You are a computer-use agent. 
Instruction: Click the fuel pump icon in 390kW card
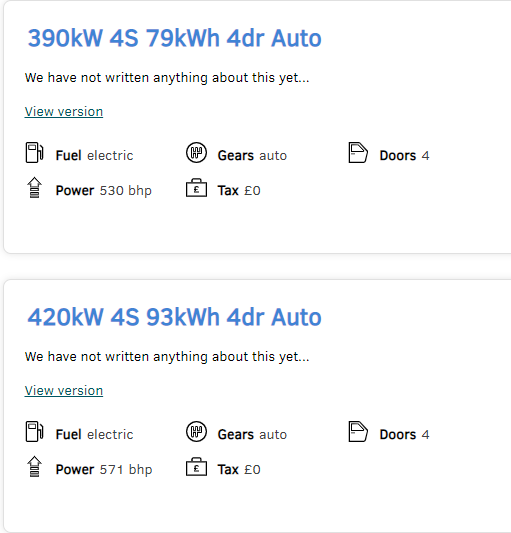[x=34, y=153]
